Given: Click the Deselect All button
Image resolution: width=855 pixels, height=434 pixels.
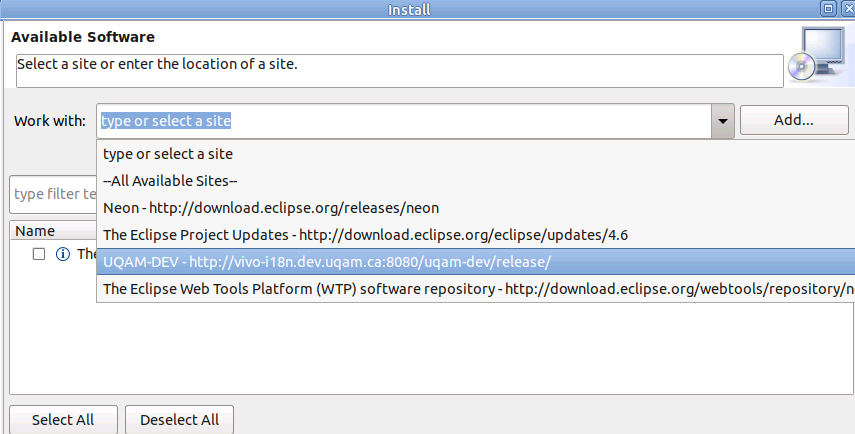Looking at the screenshot, I should [x=179, y=419].
